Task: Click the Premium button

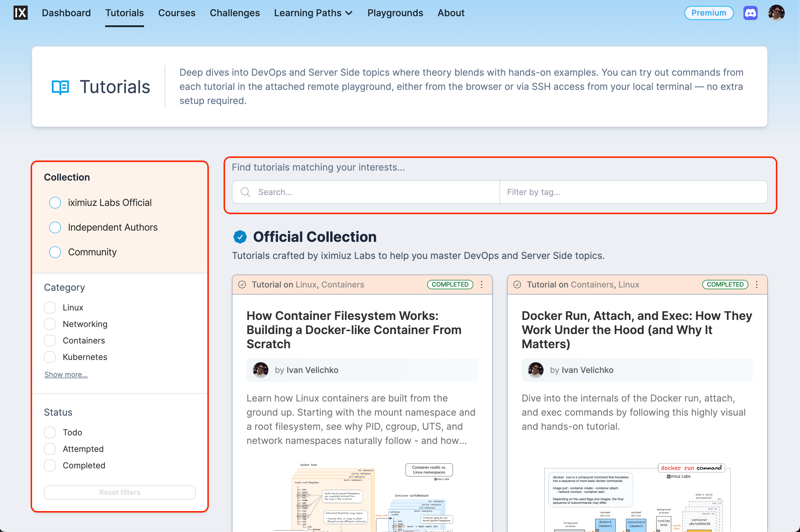Action: (709, 13)
